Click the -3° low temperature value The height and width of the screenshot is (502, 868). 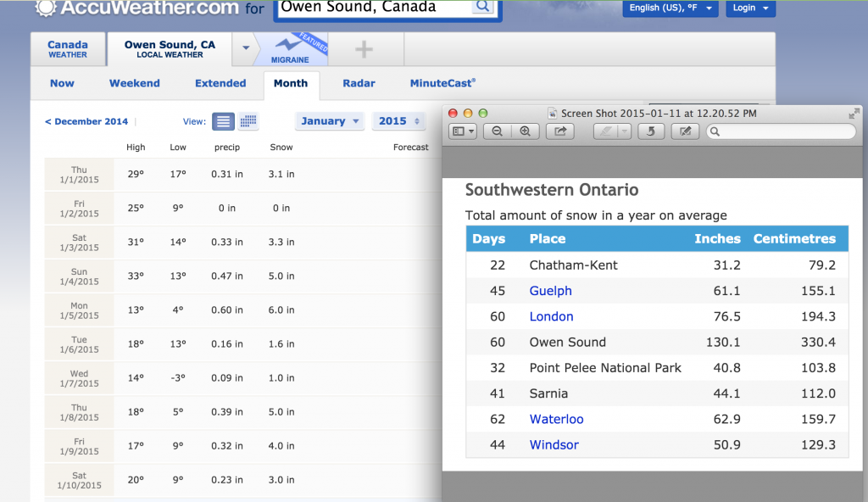pos(178,378)
